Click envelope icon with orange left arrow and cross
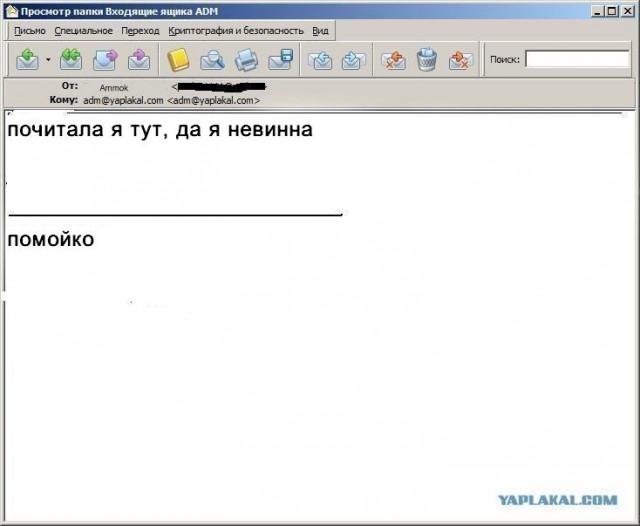Image resolution: width=640 pixels, height=526 pixels. (393, 60)
